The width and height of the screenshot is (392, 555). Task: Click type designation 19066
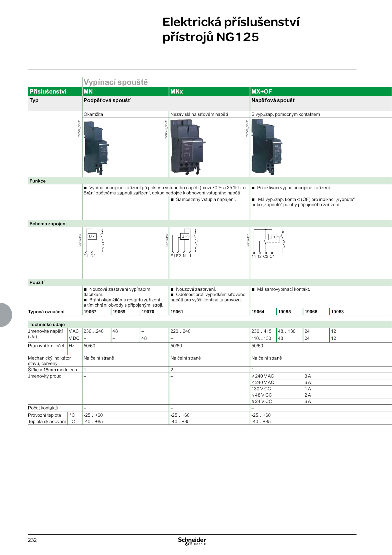click(311, 312)
